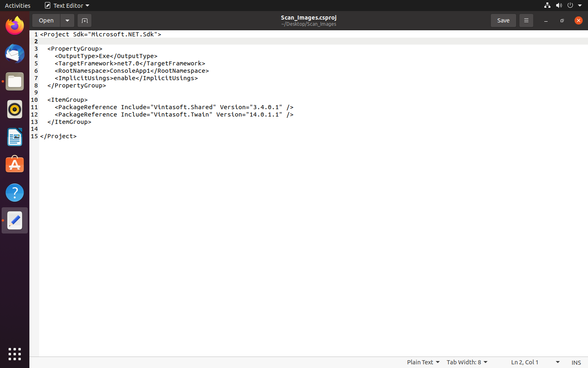Open Thunderbird mail from the dock
The width and height of the screenshot is (588, 368).
(15, 54)
